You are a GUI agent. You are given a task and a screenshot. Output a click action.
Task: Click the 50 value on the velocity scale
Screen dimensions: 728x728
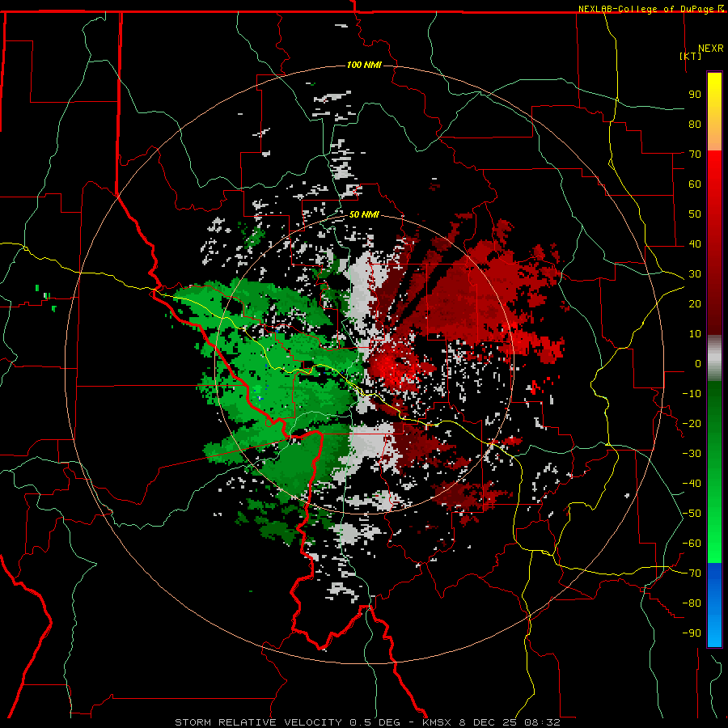[695, 214]
